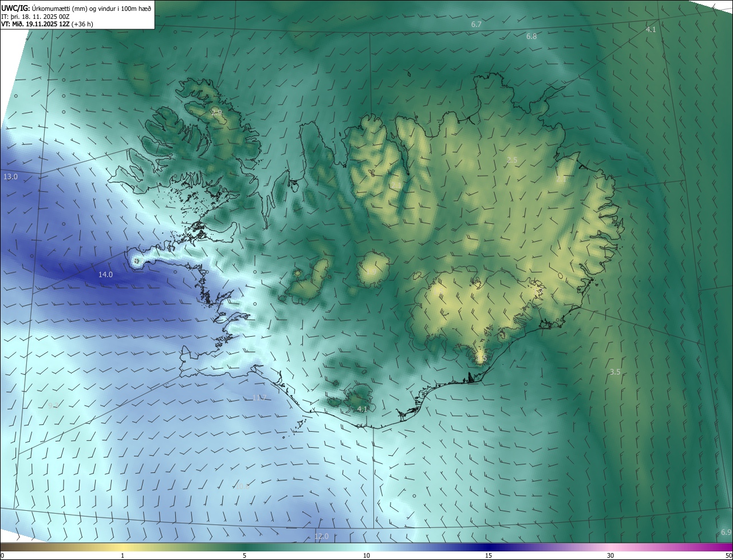Image resolution: width=733 pixels, height=560 pixels.
Task: Click the 4.1 value label in the northeast corner
Action: [651, 29]
